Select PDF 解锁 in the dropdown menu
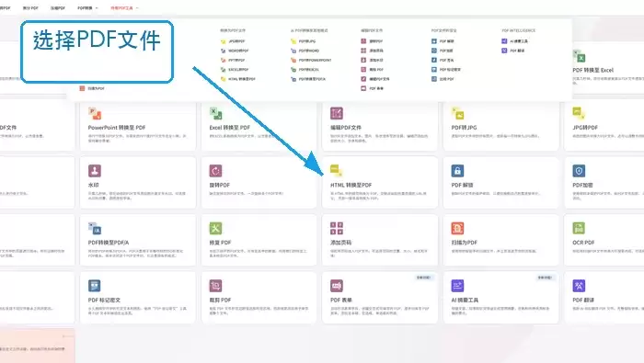This screenshot has height=363, width=644. pyautogui.click(x=443, y=41)
